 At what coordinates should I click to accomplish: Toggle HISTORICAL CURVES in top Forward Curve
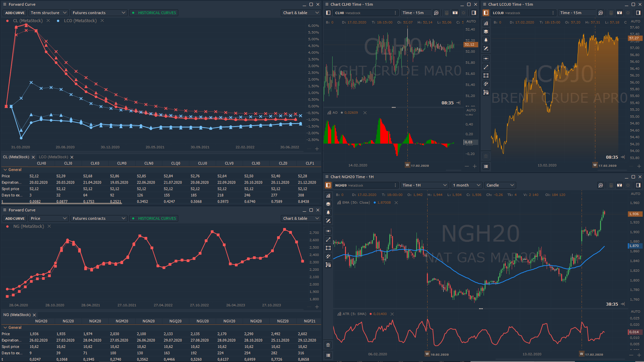(x=154, y=13)
